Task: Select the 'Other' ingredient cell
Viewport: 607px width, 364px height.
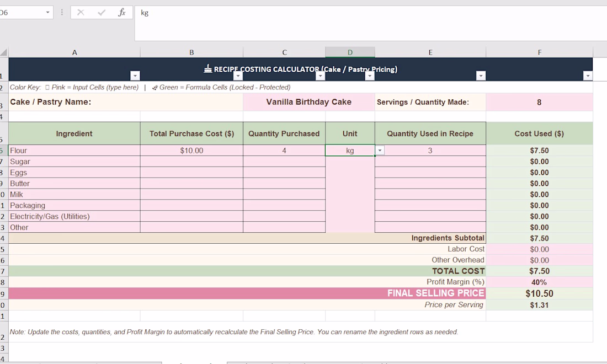Action: [x=74, y=227]
